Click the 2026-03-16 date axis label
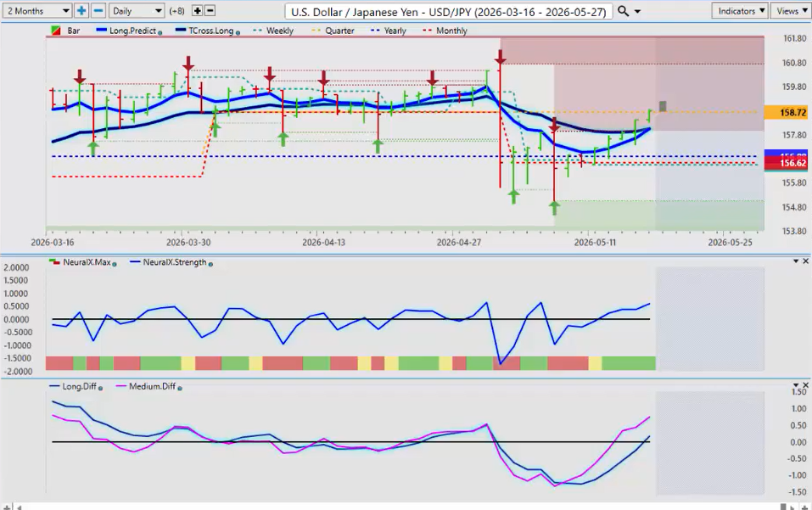The image size is (812, 510). pyautogui.click(x=53, y=243)
